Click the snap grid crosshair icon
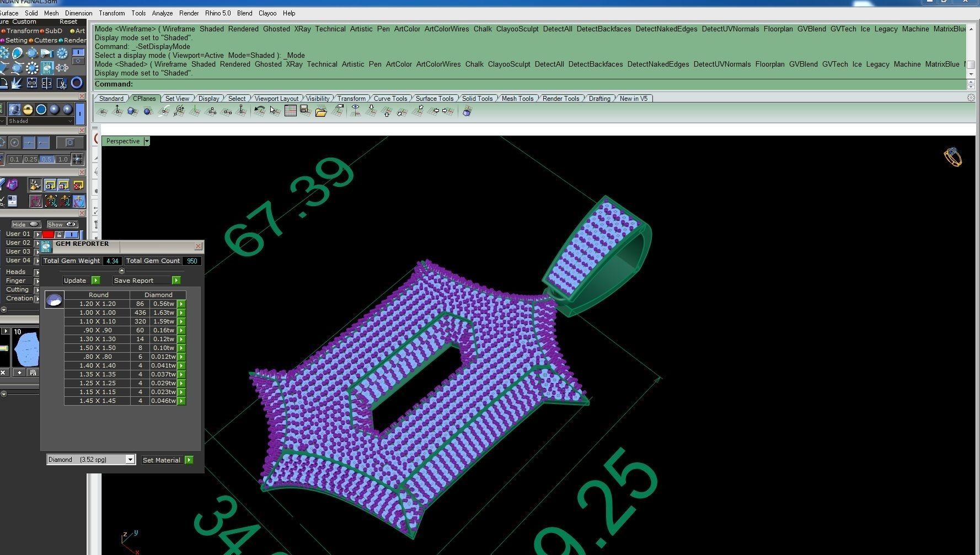The width and height of the screenshot is (980, 555). pos(78,159)
